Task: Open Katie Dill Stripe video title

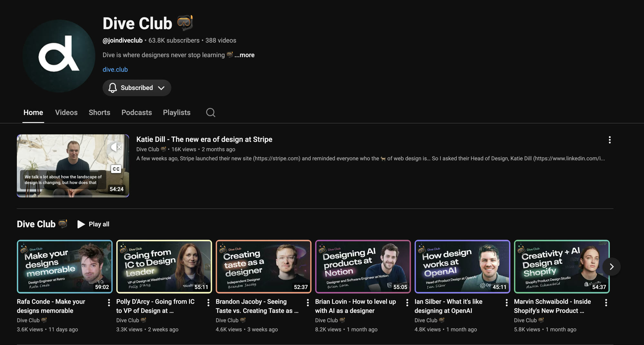Action: [204, 139]
